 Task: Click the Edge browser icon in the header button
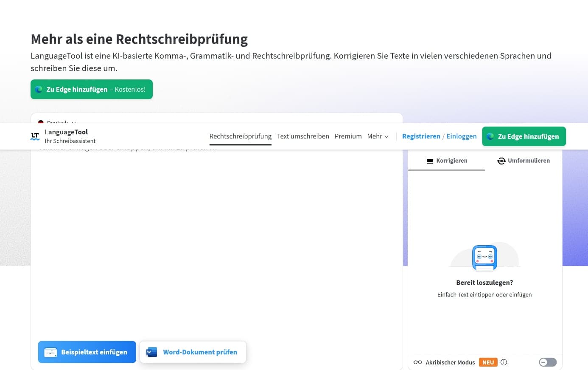coord(490,136)
